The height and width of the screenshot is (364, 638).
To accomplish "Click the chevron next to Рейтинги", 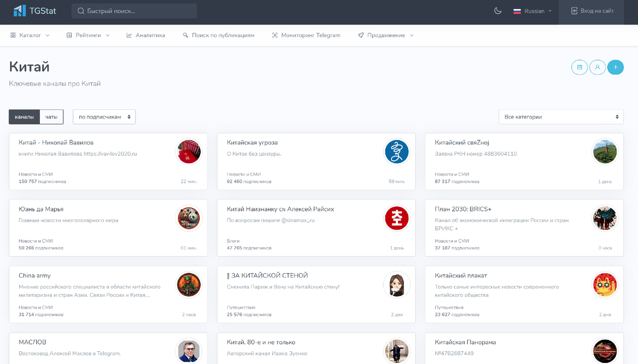I will coord(107,36).
